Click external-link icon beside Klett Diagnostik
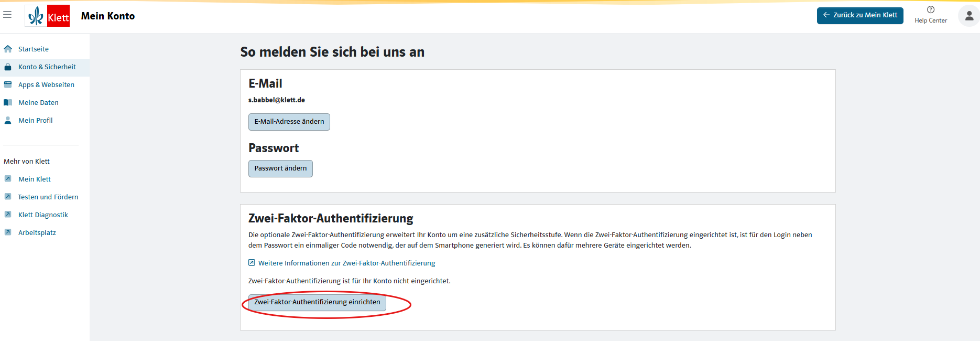The height and width of the screenshot is (341, 980). point(8,215)
